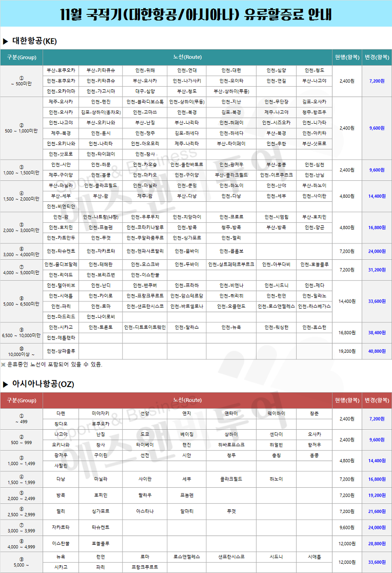Click the '인천-쿠알라룸푸르' route cell
392x573 pixels.
145,238
